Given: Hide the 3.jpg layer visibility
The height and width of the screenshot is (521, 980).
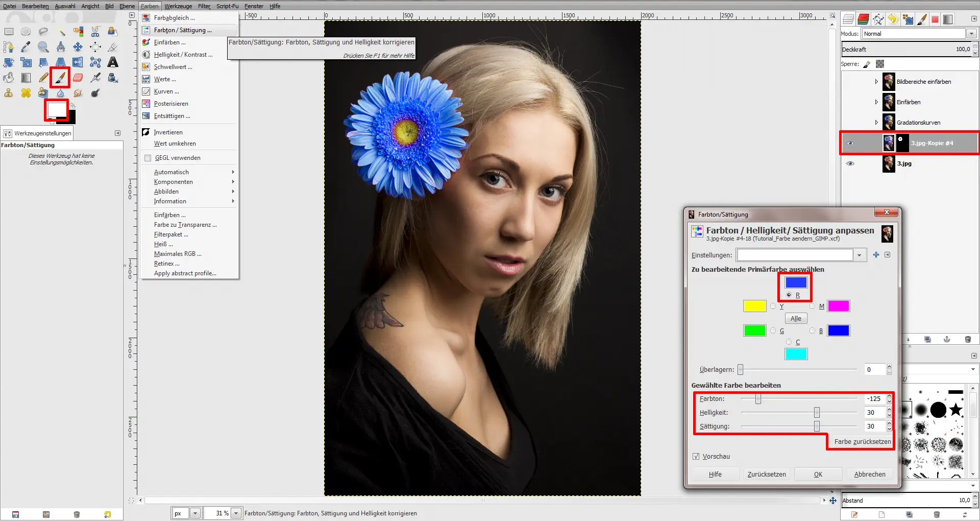Looking at the screenshot, I should (850, 163).
